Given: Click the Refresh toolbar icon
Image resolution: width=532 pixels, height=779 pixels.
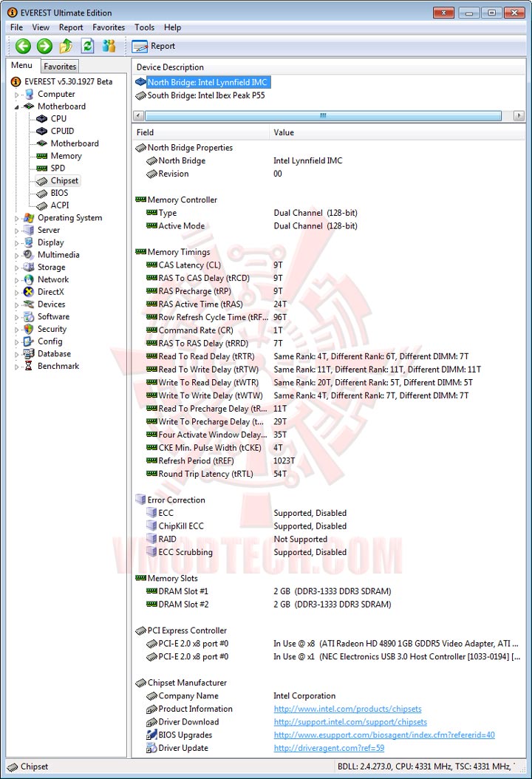Looking at the screenshot, I should (87, 47).
